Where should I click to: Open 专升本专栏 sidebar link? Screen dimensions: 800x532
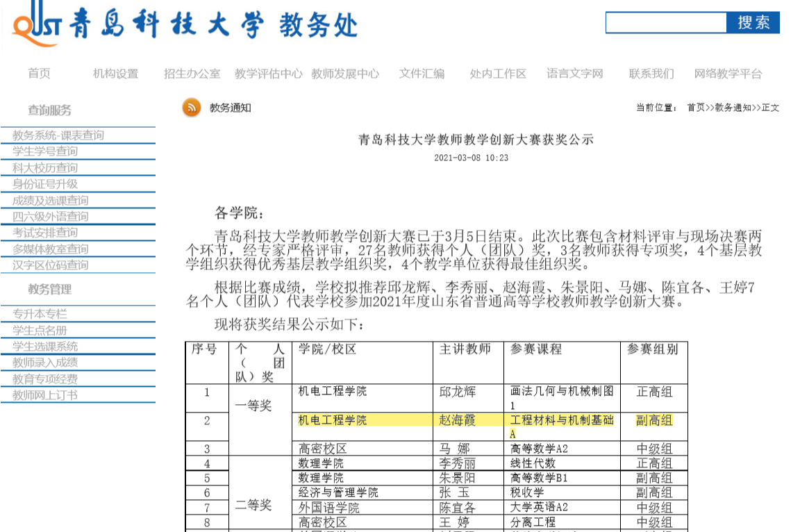pyautogui.click(x=40, y=314)
